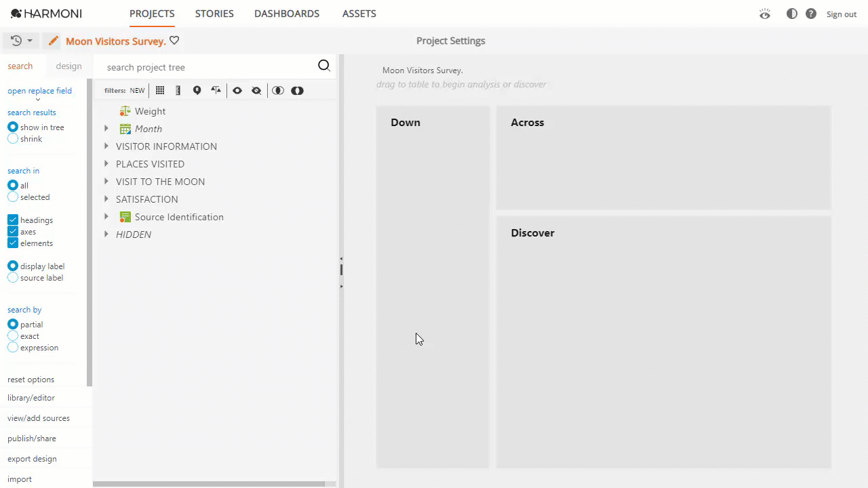This screenshot has width=868, height=488.
Task: Expand the HIDDEN tree node
Action: 106,235
